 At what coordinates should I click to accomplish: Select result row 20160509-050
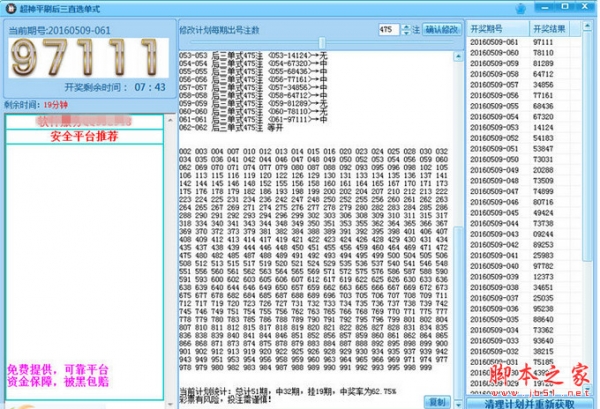pyautogui.click(x=524, y=160)
